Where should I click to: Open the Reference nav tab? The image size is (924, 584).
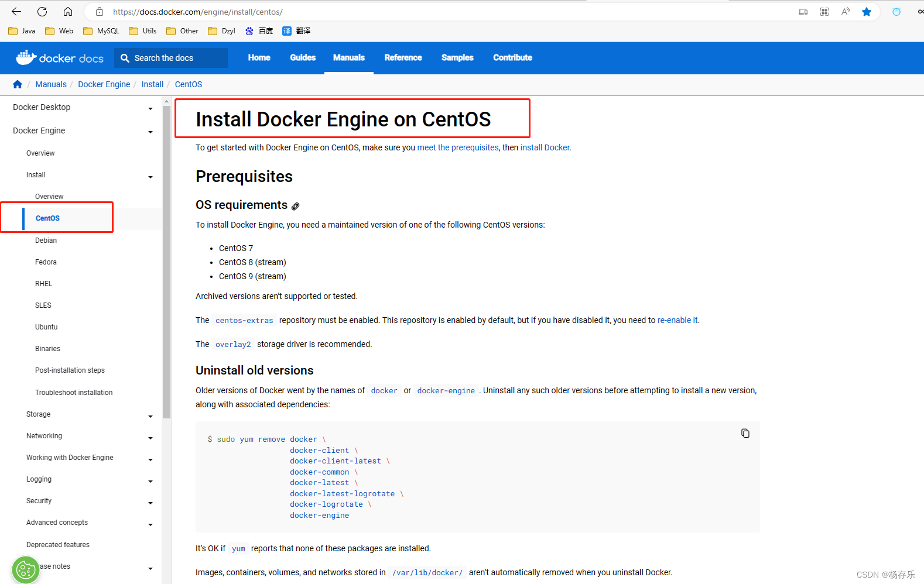coord(403,57)
